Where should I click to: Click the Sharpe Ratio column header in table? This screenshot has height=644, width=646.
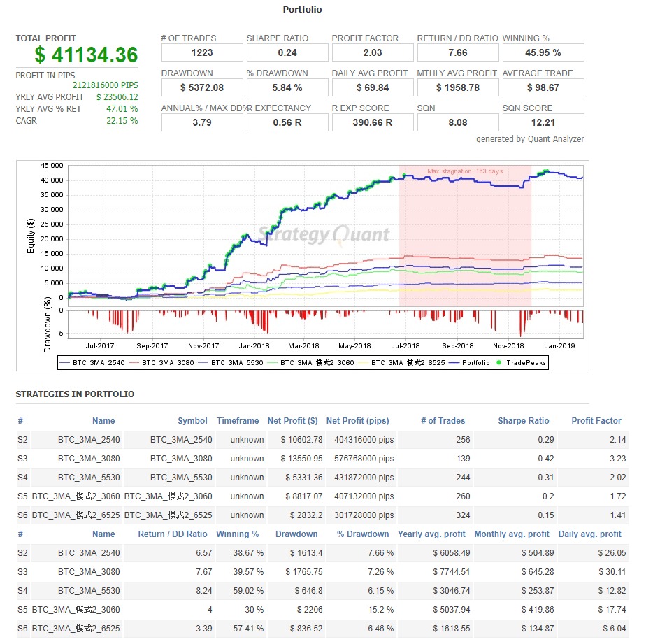pos(523,421)
